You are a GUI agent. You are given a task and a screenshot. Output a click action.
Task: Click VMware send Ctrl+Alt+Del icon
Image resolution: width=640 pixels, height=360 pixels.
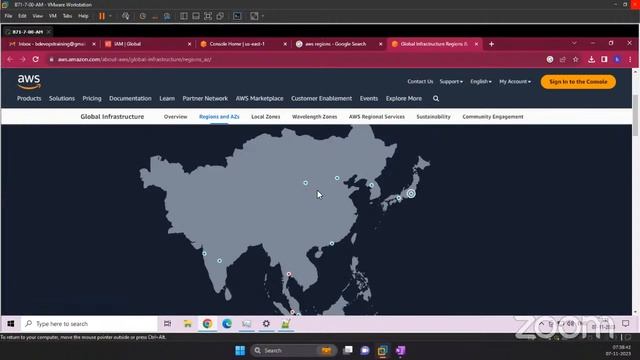pyautogui.click(x=126, y=16)
